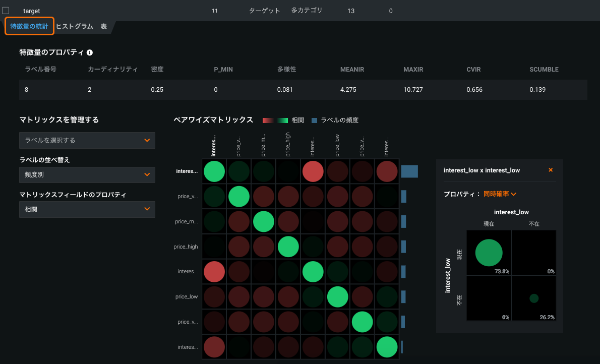Open the 相関 matrix field property dropdown
Image resolution: width=600 pixels, height=364 pixels.
pos(87,209)
